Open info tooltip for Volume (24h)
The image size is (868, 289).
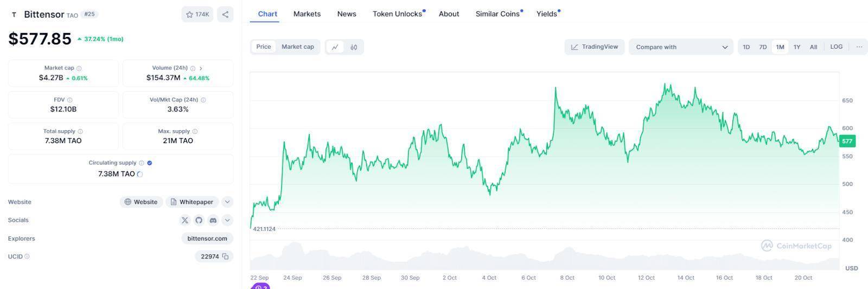[193, 68]
